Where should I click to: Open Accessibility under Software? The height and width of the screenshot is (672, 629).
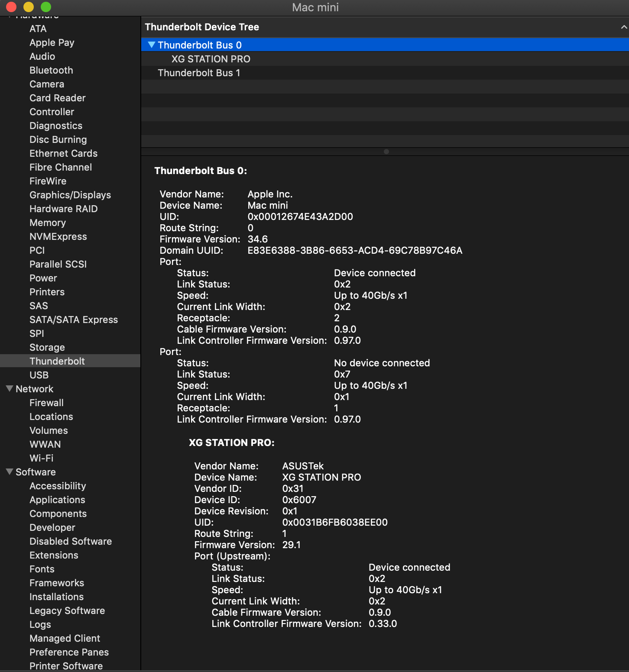coord(58,486)
